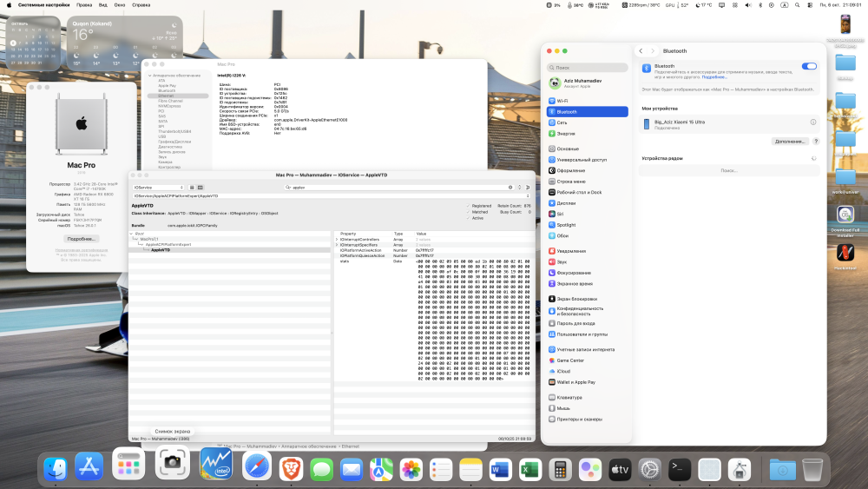868x489 pixels.
Task: Click Подробнее… link under Bluetooth
Action: coord(714,77)
